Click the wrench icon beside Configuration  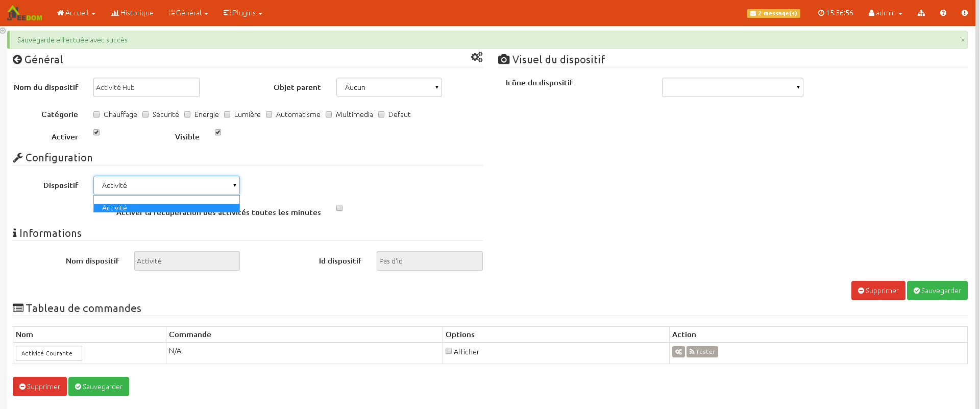tap(18, 158)
